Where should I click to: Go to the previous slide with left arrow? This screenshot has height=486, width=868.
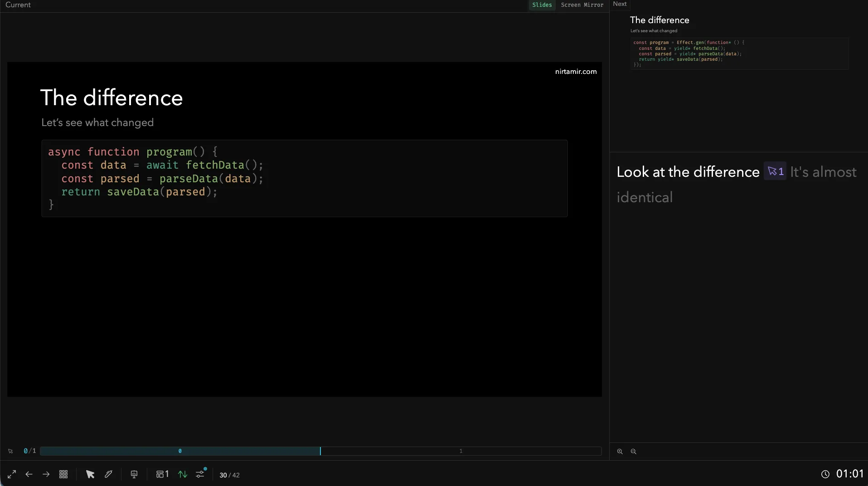29,474
